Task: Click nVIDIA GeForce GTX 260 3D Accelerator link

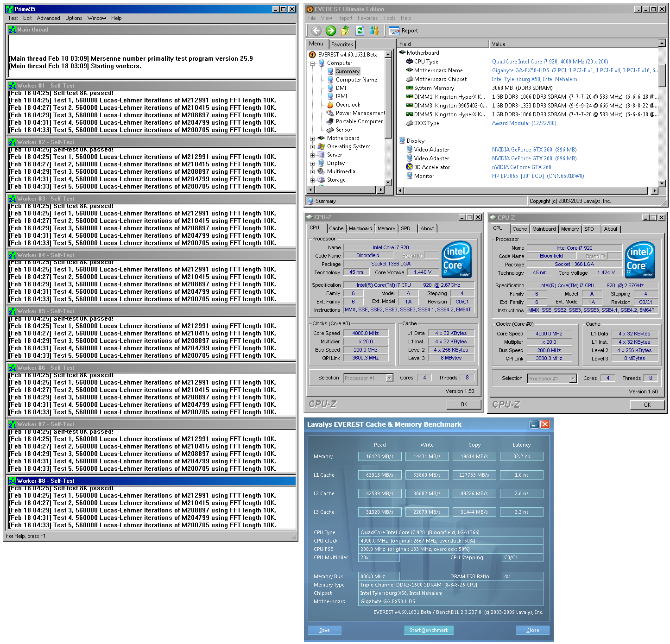Action: [x=522, y=167]
